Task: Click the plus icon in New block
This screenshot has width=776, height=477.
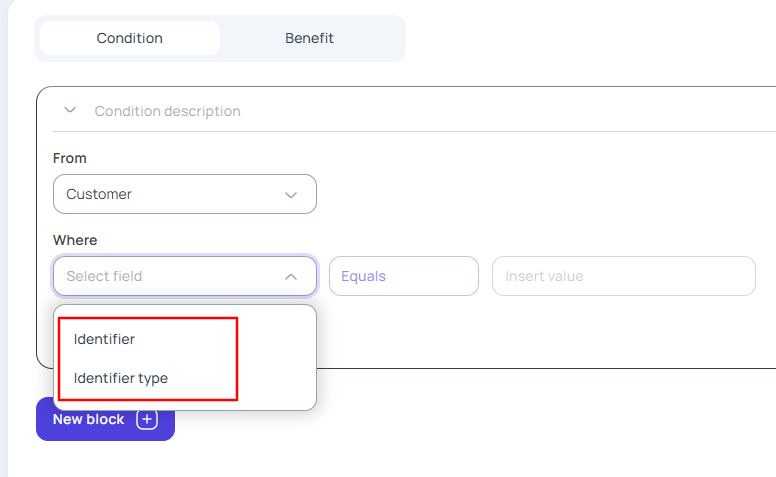Action: [147, 420]
